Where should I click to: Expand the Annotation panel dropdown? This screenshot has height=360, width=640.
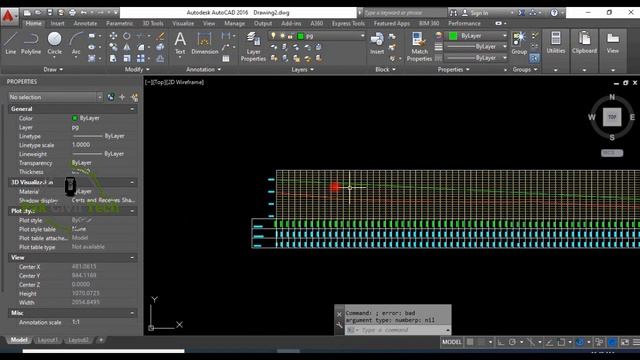tap(203, 69)
